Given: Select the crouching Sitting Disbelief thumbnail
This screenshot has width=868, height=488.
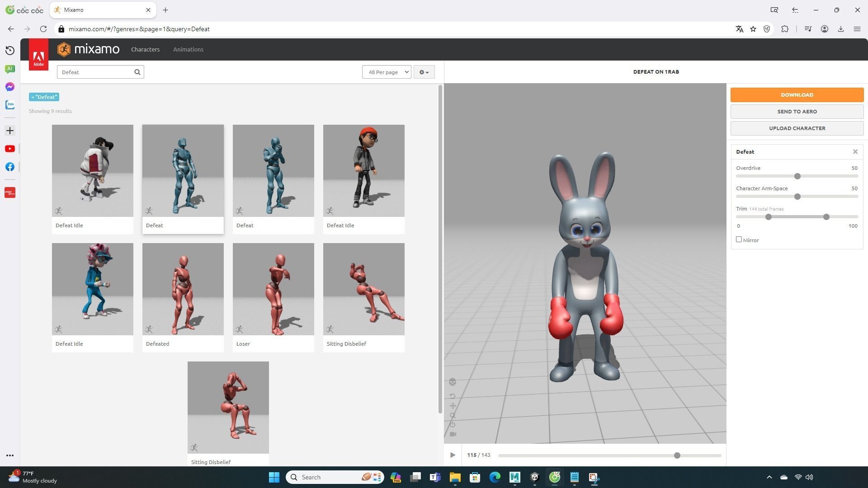Looking at the screenshot, I should coord(228,408).
